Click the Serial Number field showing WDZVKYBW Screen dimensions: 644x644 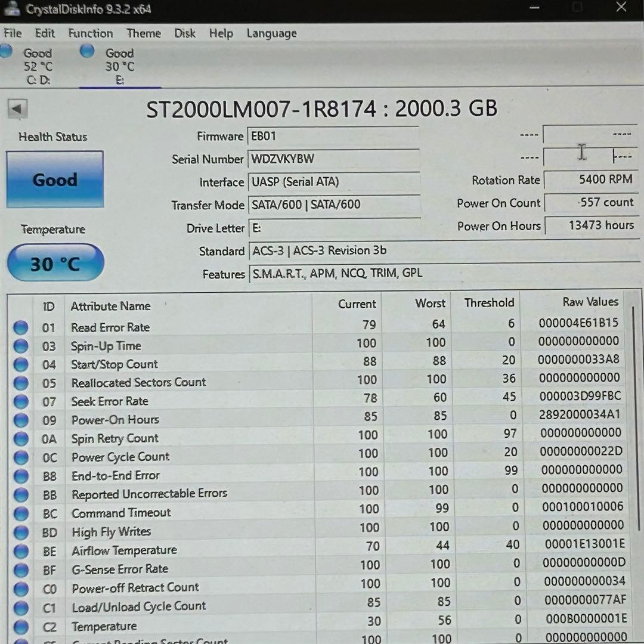pos(334,159)
